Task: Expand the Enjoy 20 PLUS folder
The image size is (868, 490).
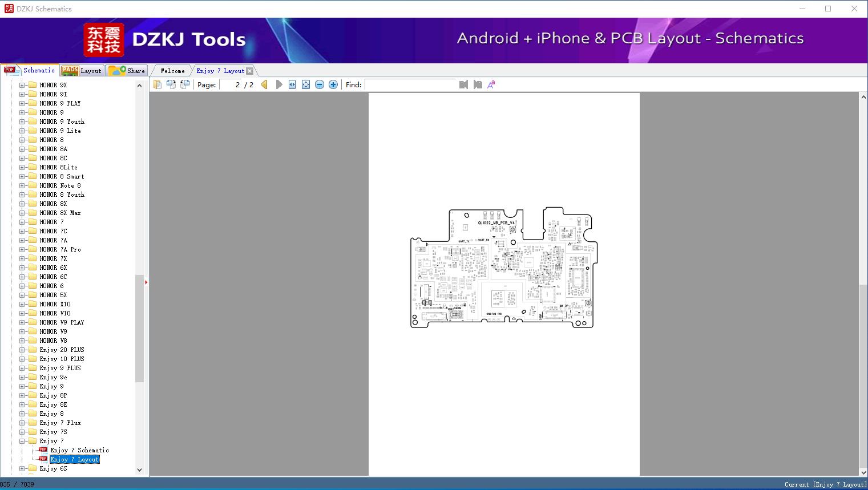Action: coord(22,350)
